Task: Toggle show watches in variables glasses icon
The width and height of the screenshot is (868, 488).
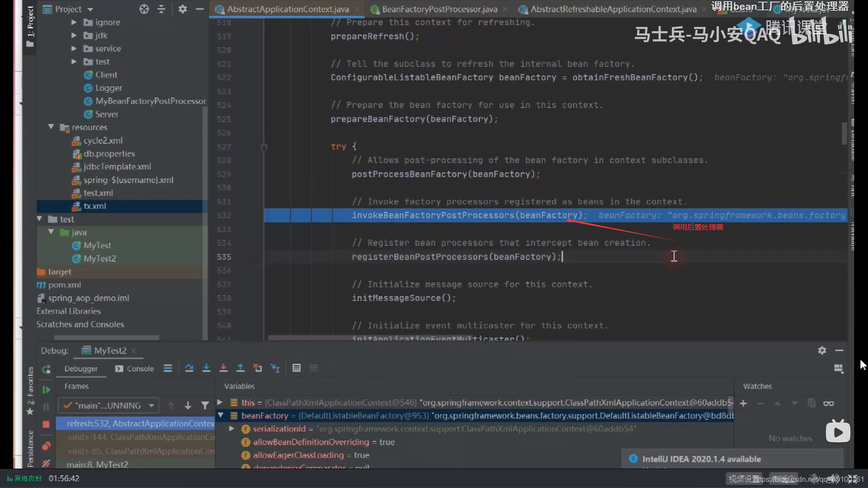Action: (x=829, y=403)
